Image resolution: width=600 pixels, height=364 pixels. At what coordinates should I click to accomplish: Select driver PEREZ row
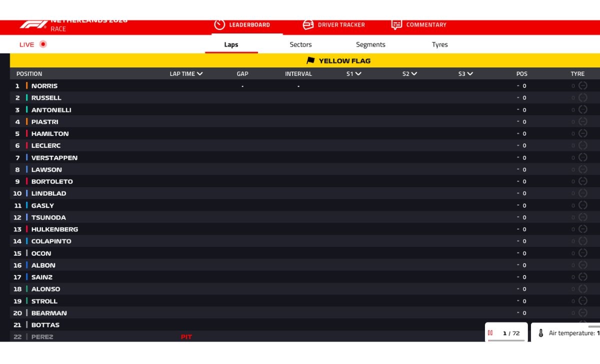coord(305,337)
